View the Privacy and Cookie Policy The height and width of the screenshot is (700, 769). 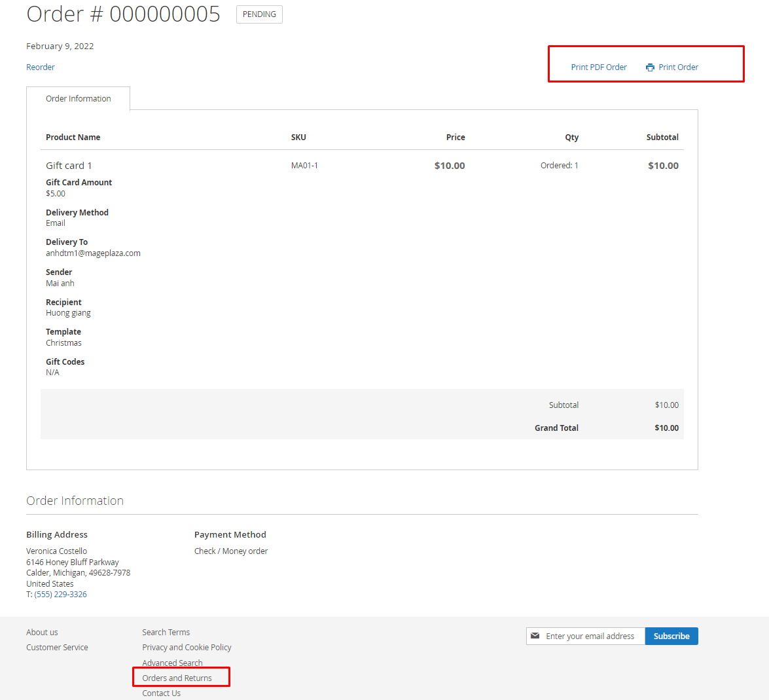(187, 648)
